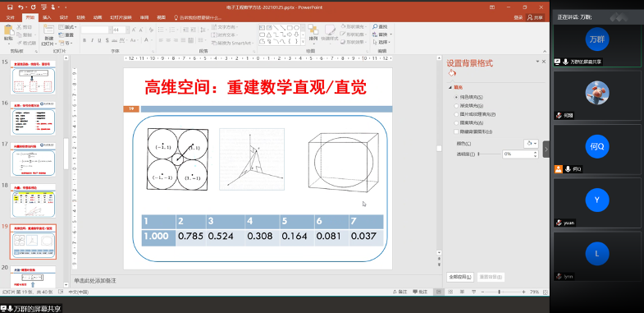644x313 pixels.
Task: Open the 文件 menu tab
Action: (11, 18)
